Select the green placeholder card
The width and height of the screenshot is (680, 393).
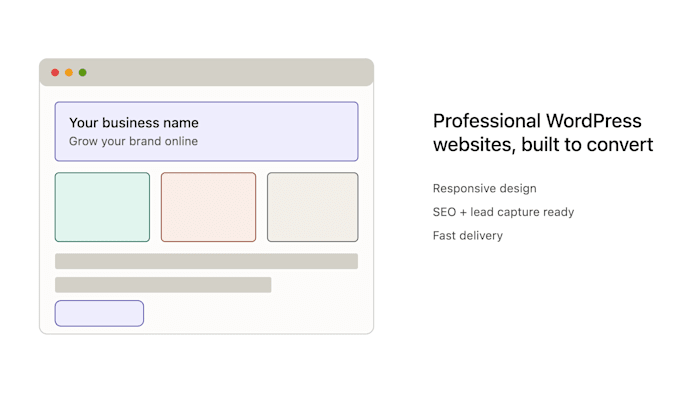102,207
